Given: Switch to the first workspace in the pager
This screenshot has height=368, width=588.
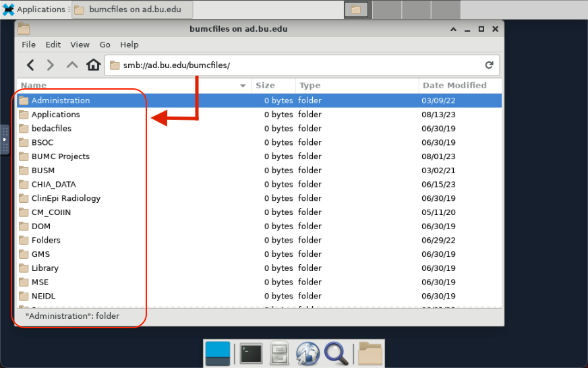Looking at the screenshot, I should pyautogui.click(x=356, y=9).
